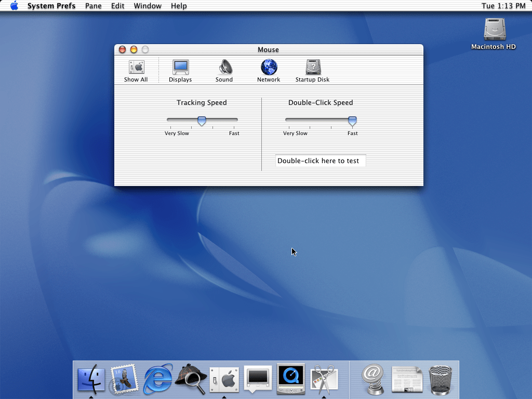532x399 pixels.
Task: Open the Help menu
Action: tap(179, 6)
